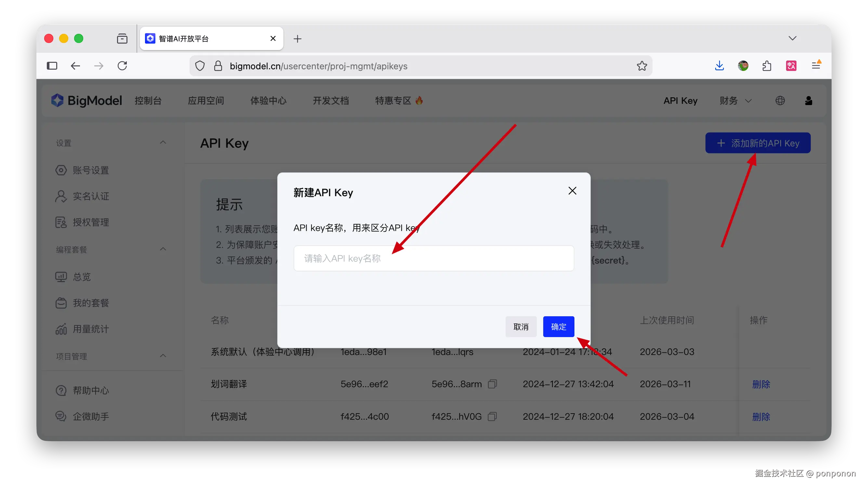
Task: Collapse the 项目管理 sidebar section
Action: click(163, 356)
